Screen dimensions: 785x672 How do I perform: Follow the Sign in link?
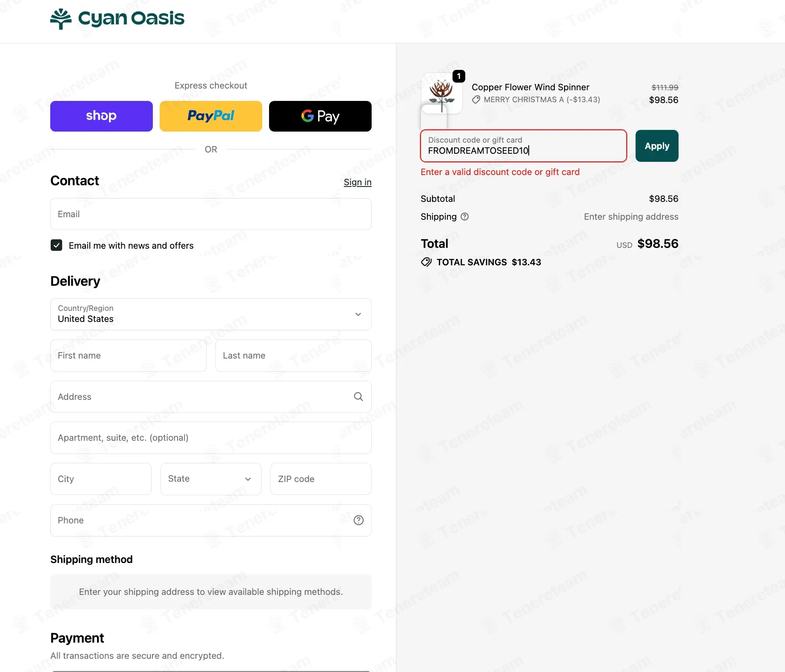[x=358, y=182]
